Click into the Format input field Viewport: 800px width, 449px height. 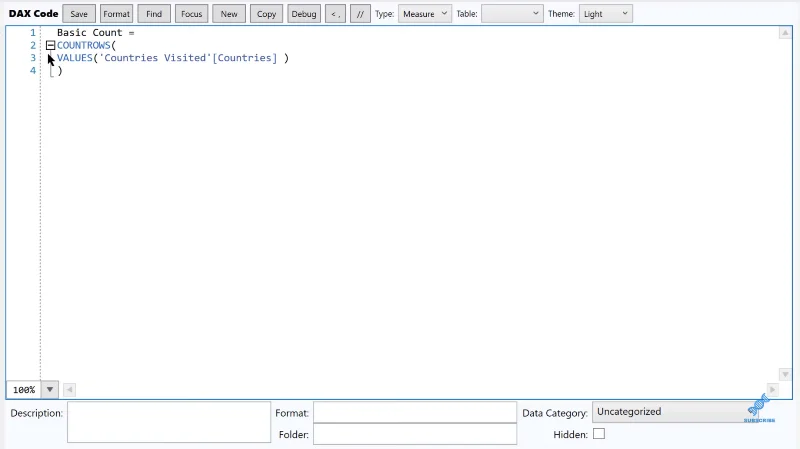pos(415,412)
